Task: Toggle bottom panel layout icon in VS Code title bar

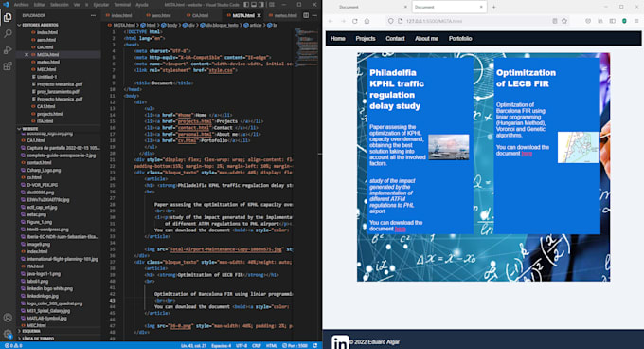Action: click(254, 5)
